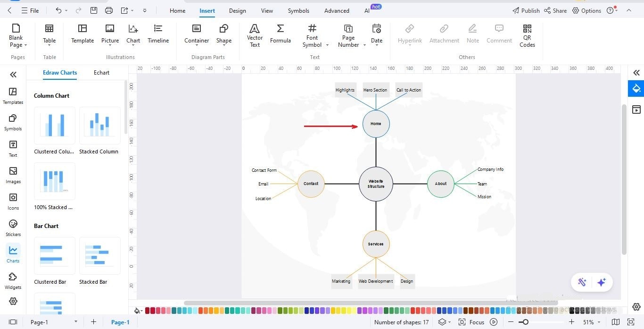Open the zoom percentage dropdown
This screenshot has width=644, height=329.
pos(591,322)
